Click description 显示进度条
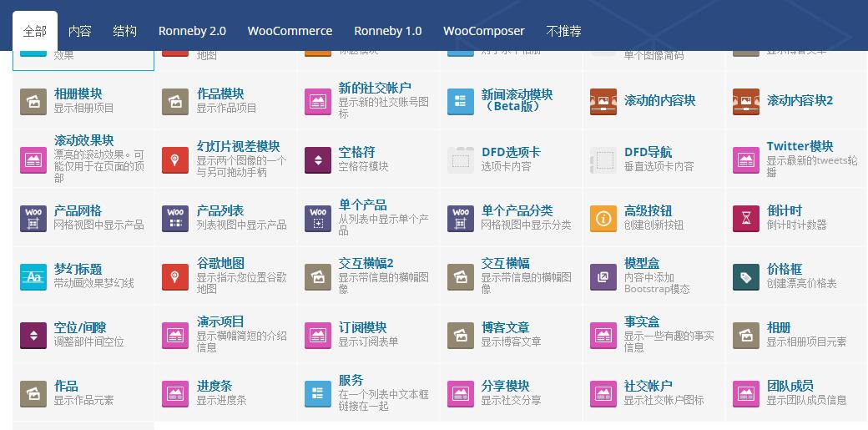 [x=221, y=400]
